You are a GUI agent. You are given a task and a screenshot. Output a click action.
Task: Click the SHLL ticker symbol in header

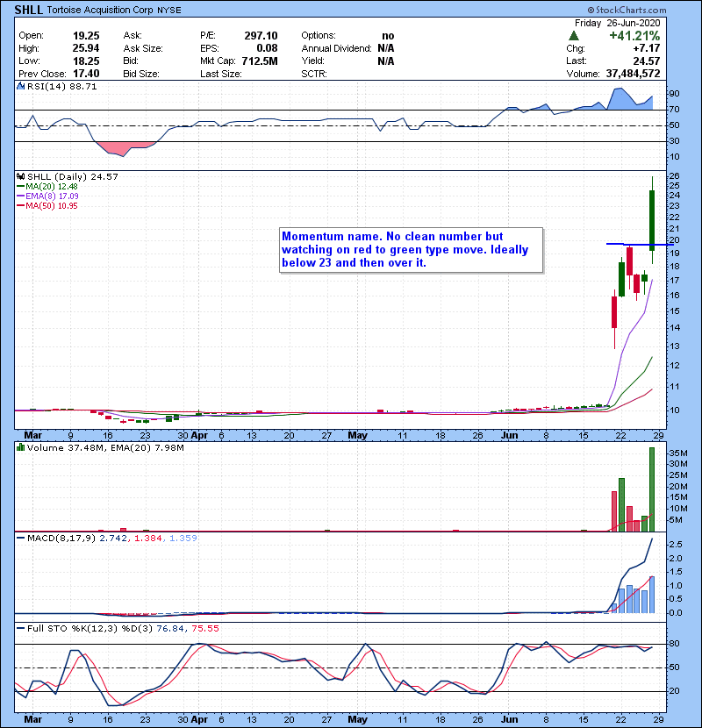29,10
